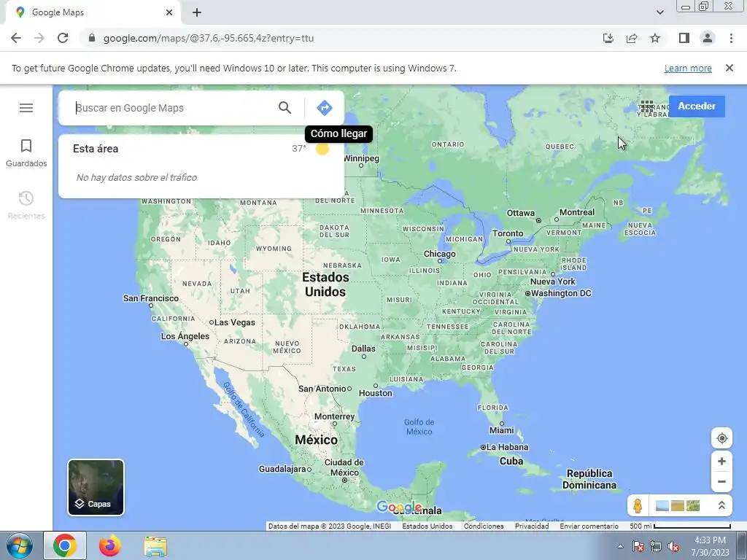The width and height of the screenshot is (747, 560).
Task: Open the Capas layers thumbnail
Action: tap(96, 487)
